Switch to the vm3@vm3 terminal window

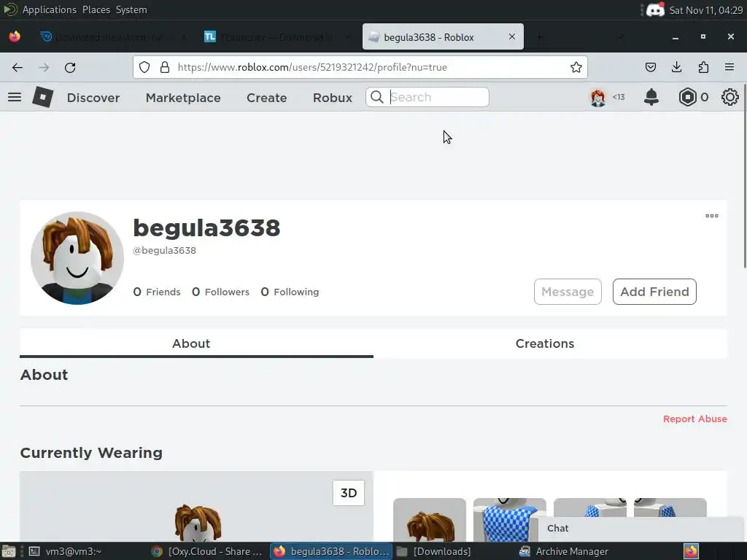pos(65,551)
